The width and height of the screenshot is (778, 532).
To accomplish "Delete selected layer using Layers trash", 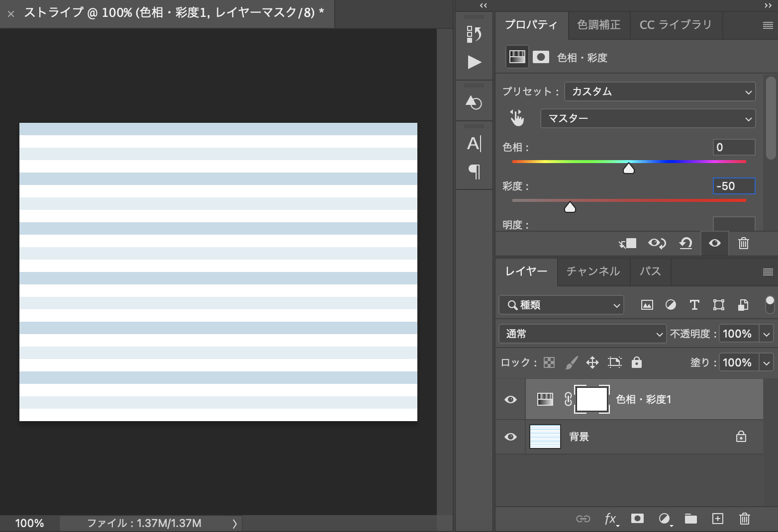I will click(x=745, y=519).
